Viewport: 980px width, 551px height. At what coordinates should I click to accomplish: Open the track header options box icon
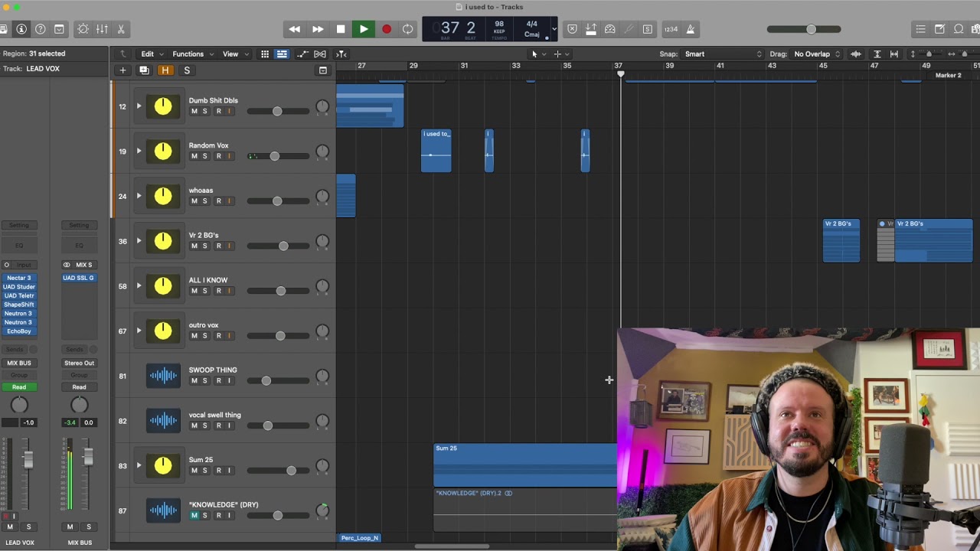323,70
